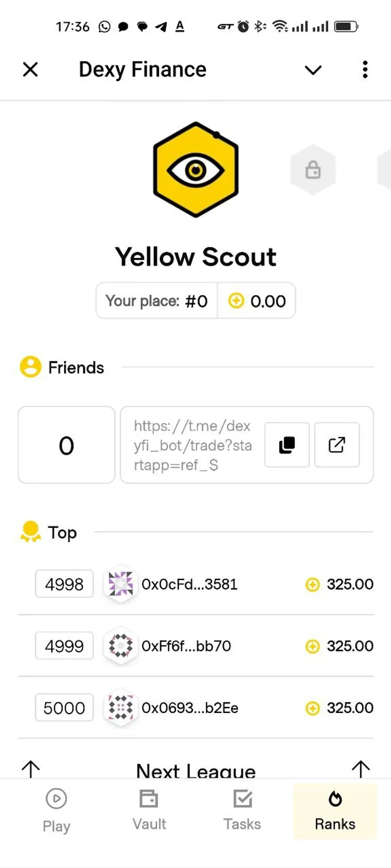Tap avatar thumbnail of 0x0cFd...3581
Viewport: 391px width, 868px height.
pos(121,584)
